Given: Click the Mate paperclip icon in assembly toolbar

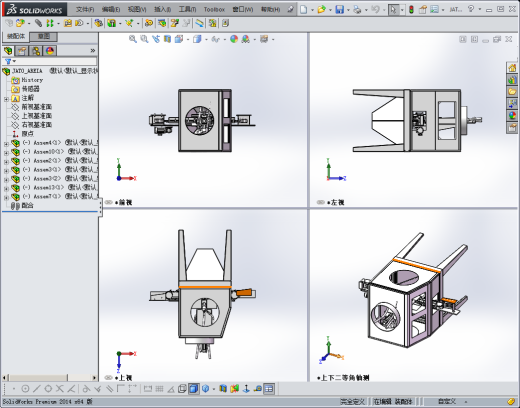Looking at the screenshot, I should [x=38, y=23].
